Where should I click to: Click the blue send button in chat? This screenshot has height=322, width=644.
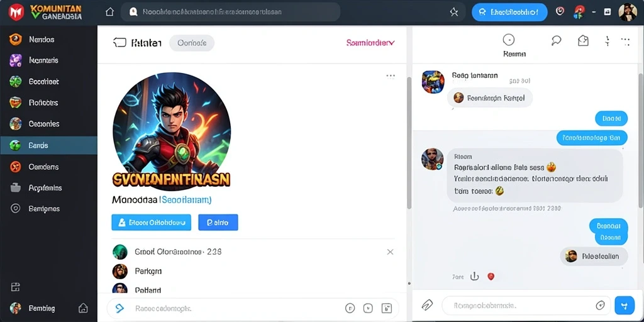tap(625, 306)
